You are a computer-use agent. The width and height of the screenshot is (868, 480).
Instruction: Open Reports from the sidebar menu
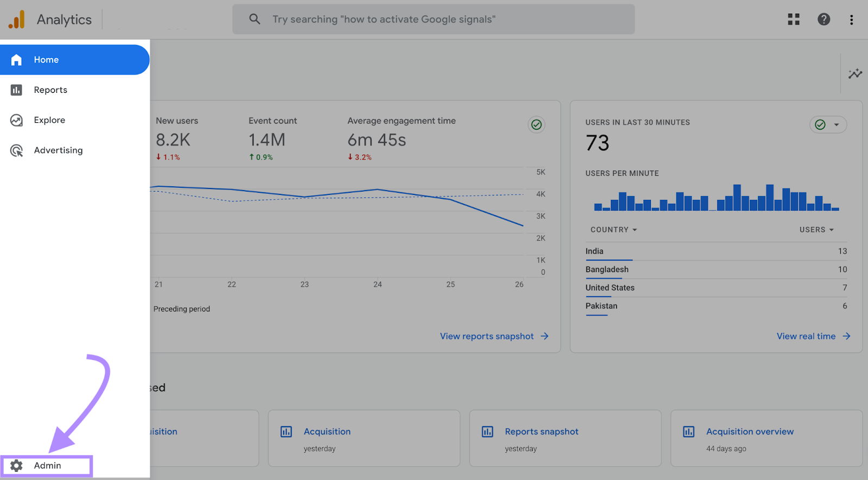(x=50, y=90)
